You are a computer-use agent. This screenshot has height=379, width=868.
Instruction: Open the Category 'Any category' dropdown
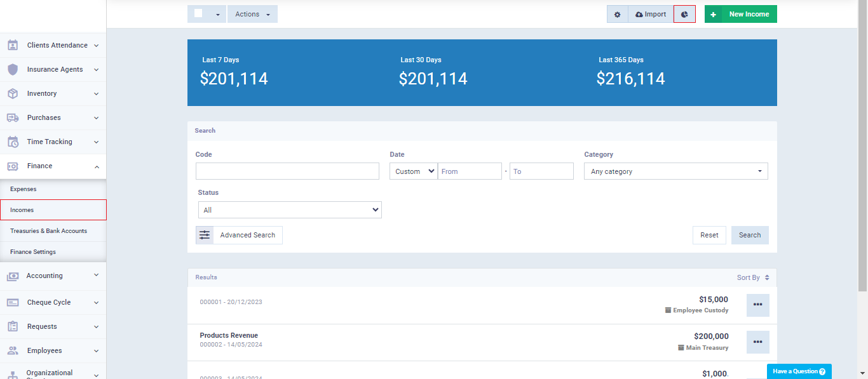[x=675, y=171]
